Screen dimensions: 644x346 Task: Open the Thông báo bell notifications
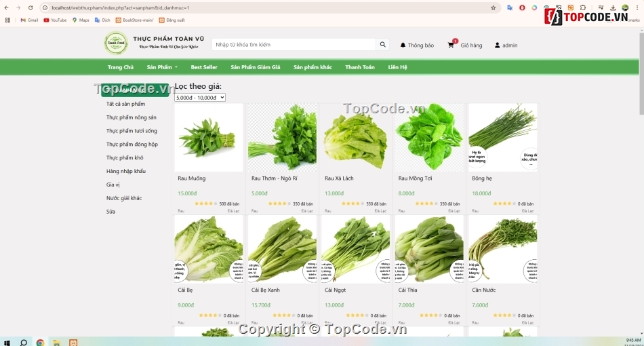(417, 45)
